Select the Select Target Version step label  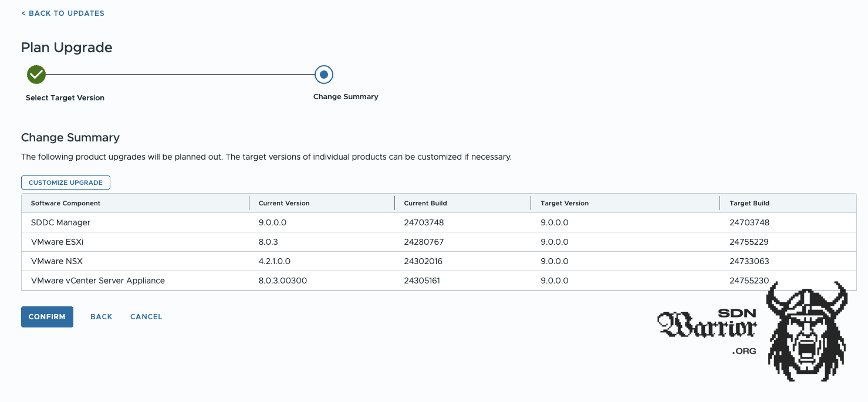pos(65,98)
